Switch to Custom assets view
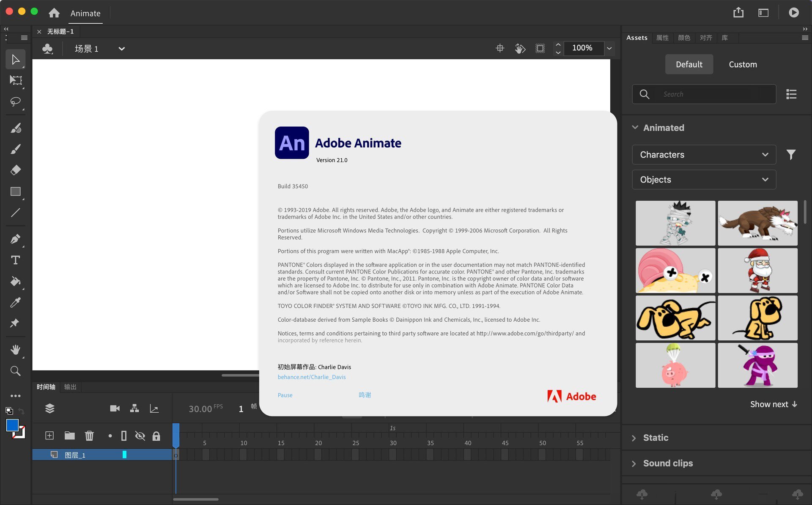Image resolution: width=812 pixels, height=505 pixels. [742, 64]
